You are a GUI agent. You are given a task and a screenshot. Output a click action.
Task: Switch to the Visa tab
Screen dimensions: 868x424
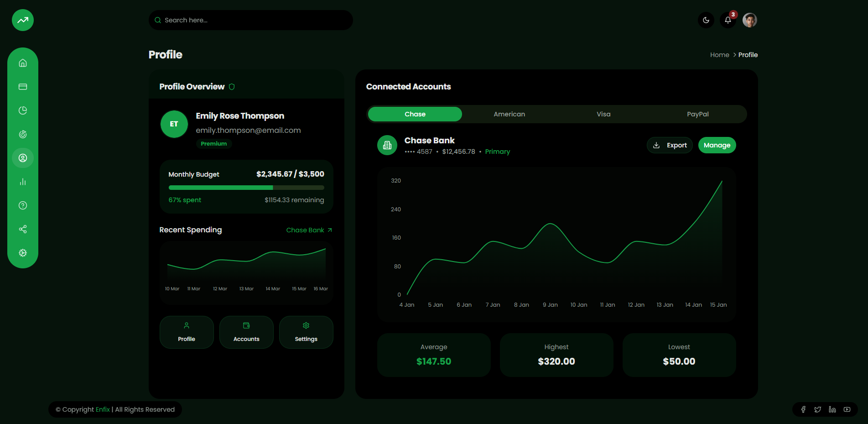[x=603, y=114]
